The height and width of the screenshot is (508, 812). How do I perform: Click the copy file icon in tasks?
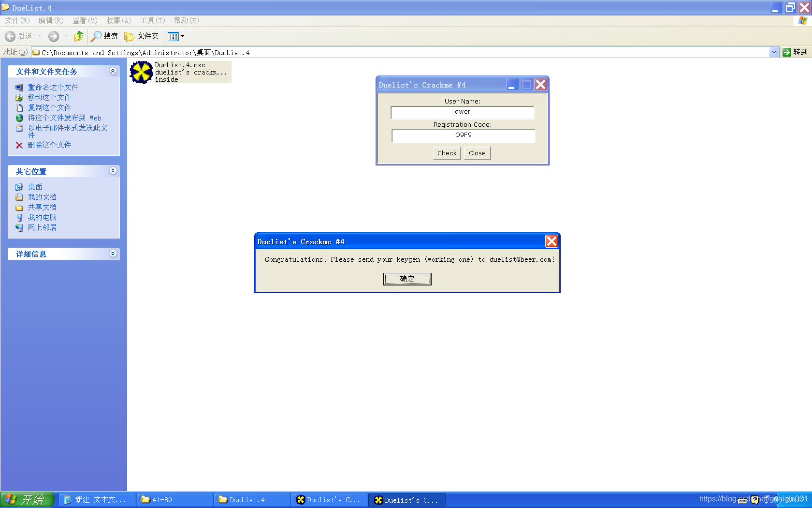pyautogui.click(x=19, y=108)
